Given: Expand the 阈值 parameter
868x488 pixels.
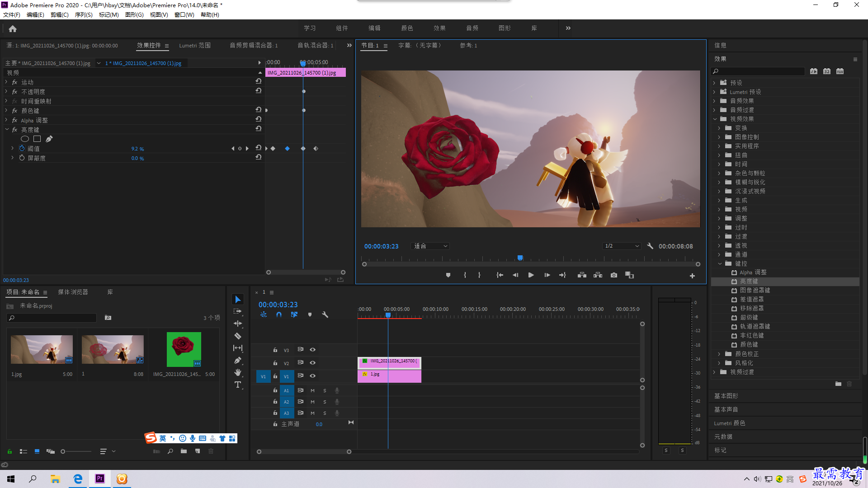Looking at the screenshot, I should [12, 148].
